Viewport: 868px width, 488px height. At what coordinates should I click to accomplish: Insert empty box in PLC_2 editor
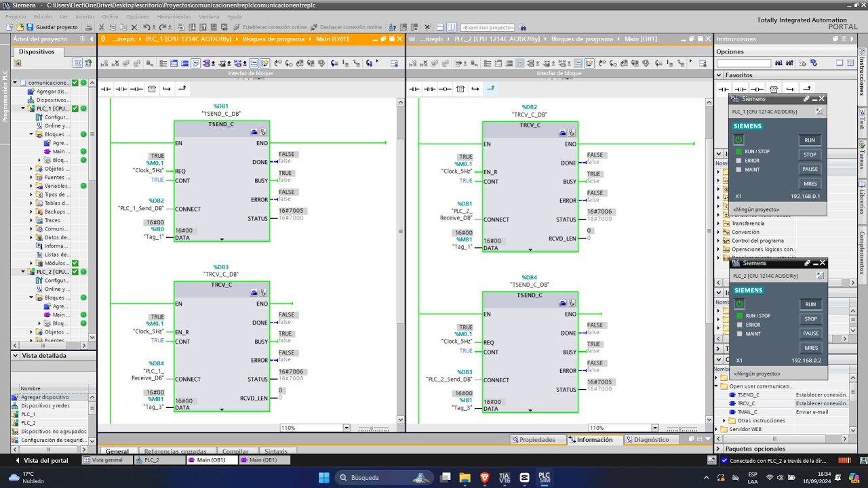(460, 89)
